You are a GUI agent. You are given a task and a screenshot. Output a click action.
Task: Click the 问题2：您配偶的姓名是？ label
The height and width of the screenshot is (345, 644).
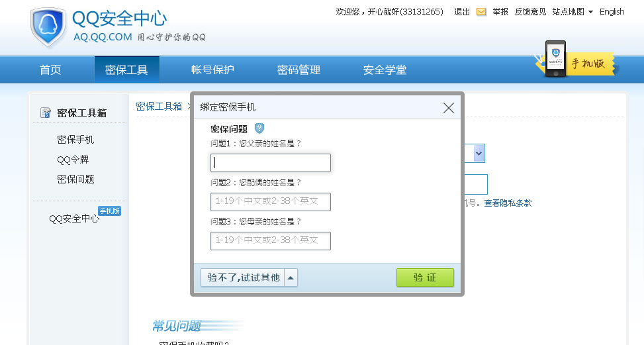[256, 182]
